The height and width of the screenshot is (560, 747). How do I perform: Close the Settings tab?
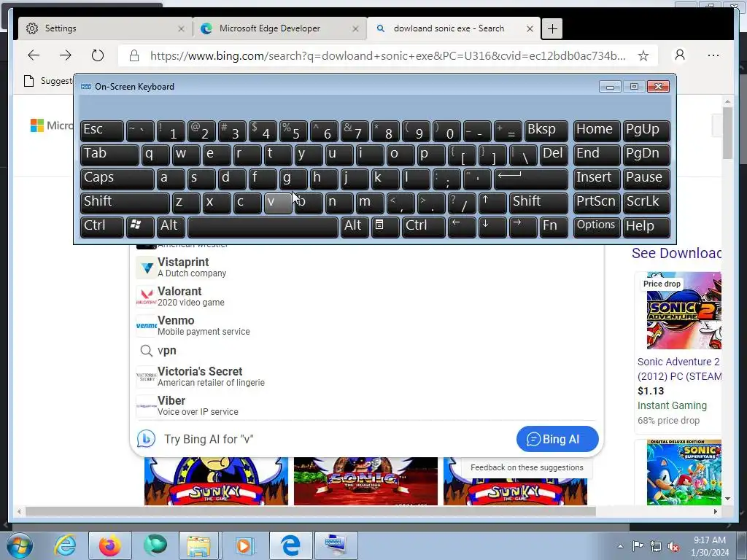point(181,28)
